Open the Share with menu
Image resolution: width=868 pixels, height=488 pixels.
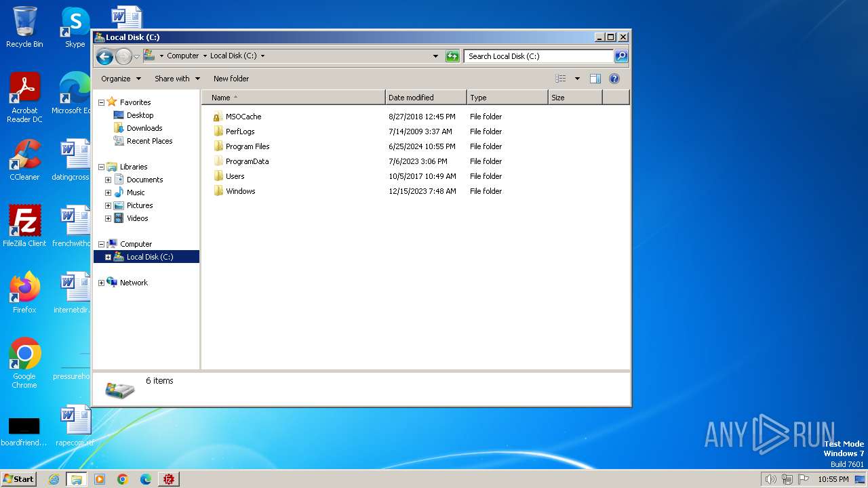click(177, 79)
